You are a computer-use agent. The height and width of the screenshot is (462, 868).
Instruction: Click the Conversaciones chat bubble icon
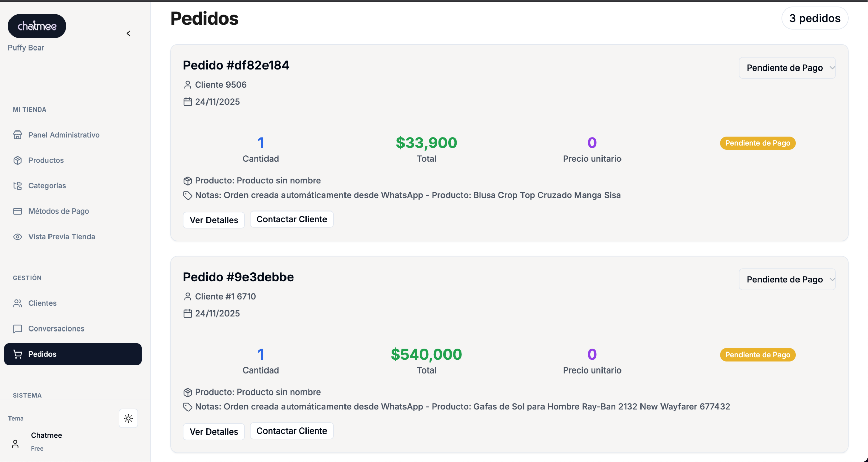[18, 328]
